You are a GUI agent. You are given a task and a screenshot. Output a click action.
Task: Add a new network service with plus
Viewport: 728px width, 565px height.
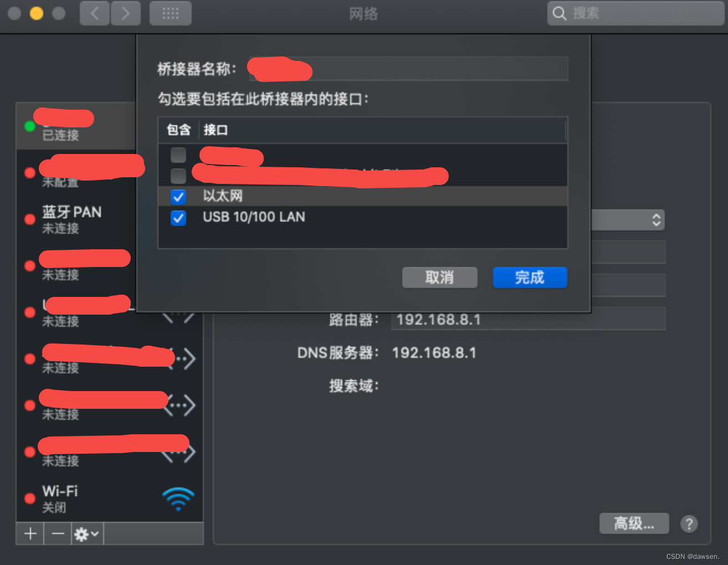tap(30, 533)
